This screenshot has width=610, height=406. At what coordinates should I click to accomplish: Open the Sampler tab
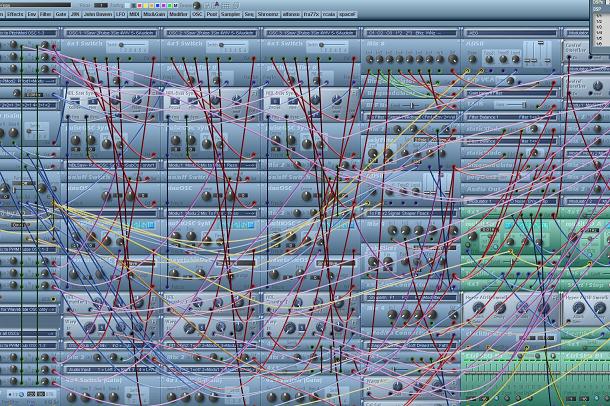pos(231,14)
